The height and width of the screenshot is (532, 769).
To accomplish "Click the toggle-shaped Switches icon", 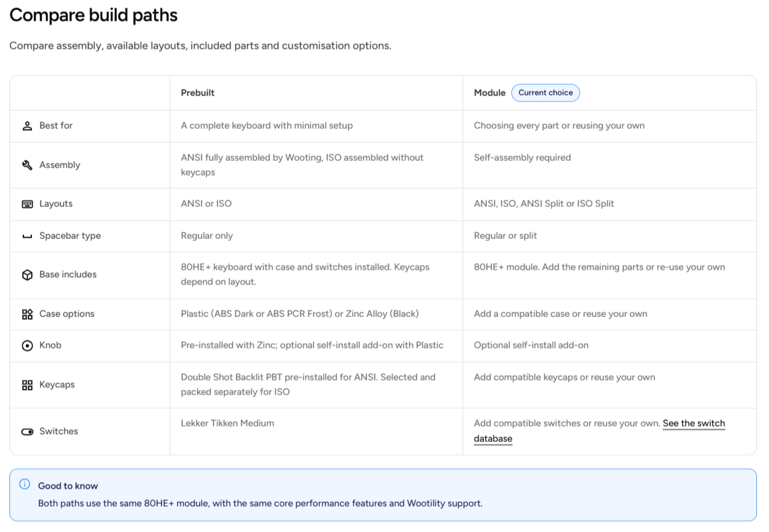I will pos(27,432).
